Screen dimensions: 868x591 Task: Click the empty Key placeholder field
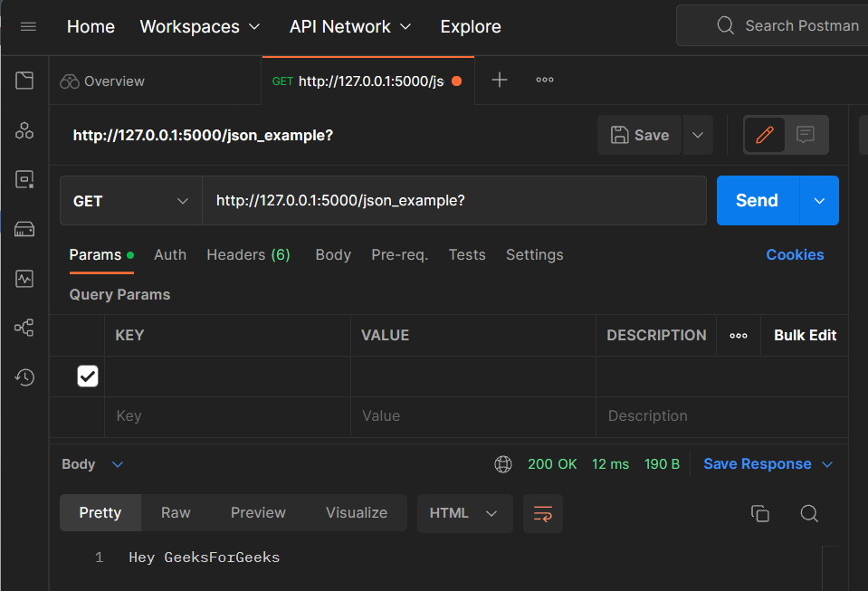pyautogui.click(x=227, y=416)
